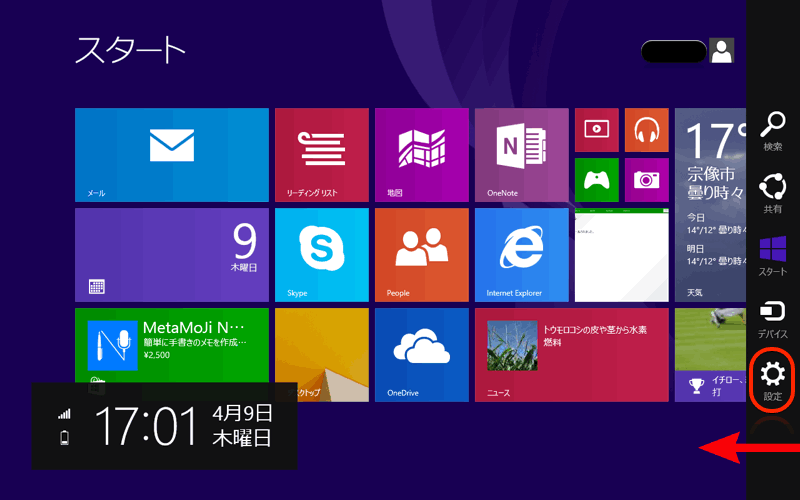This screenshot has width=800, height=500.
Task: Click the Start charm Windows logo
Action: (x=773, y=256)
